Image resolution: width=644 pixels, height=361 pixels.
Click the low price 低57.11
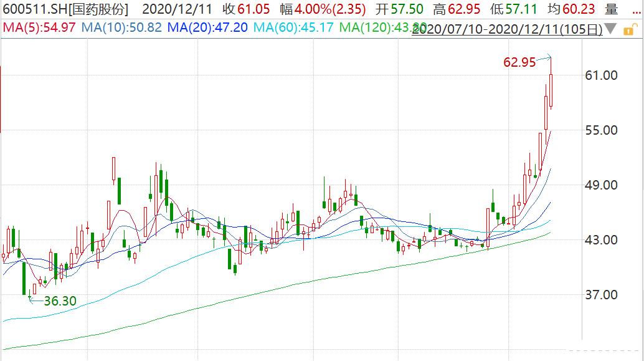[513, 9]
